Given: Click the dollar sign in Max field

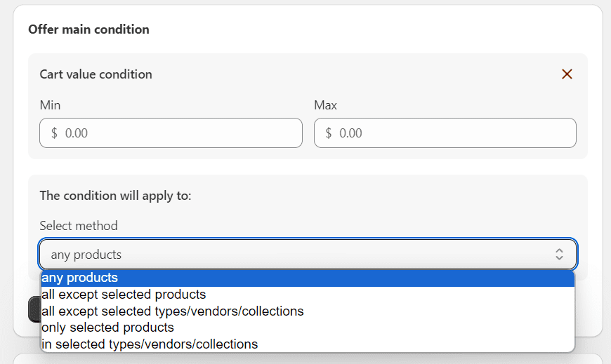Looking at the screenshot, I should (329, 133).
